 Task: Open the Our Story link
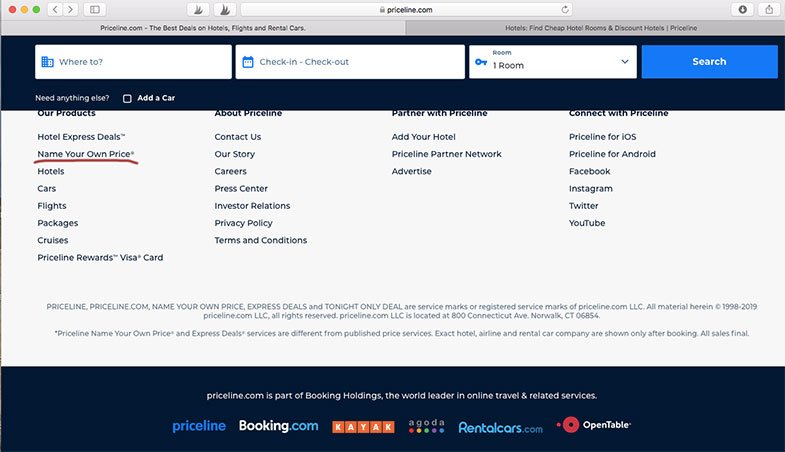click(x=235, y=154)
